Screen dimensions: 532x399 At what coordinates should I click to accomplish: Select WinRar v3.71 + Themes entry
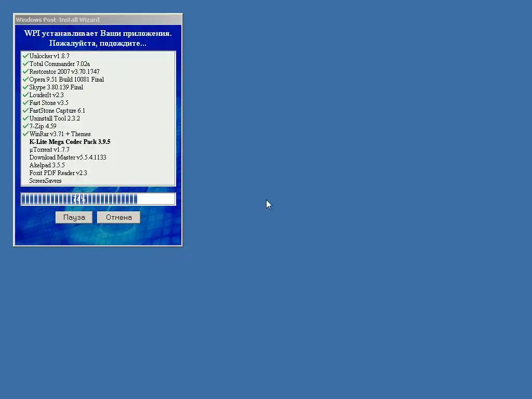(60, 134)
